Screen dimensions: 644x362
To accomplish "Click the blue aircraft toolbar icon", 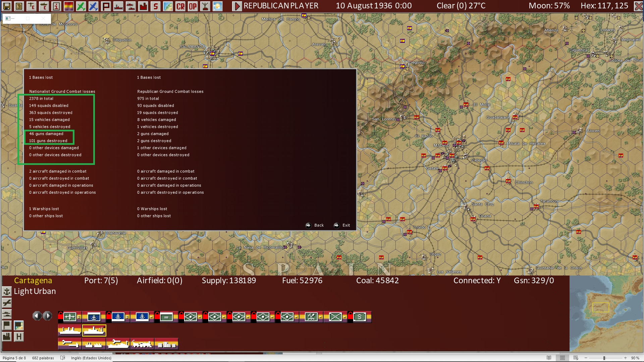I will tap(93, 6).
